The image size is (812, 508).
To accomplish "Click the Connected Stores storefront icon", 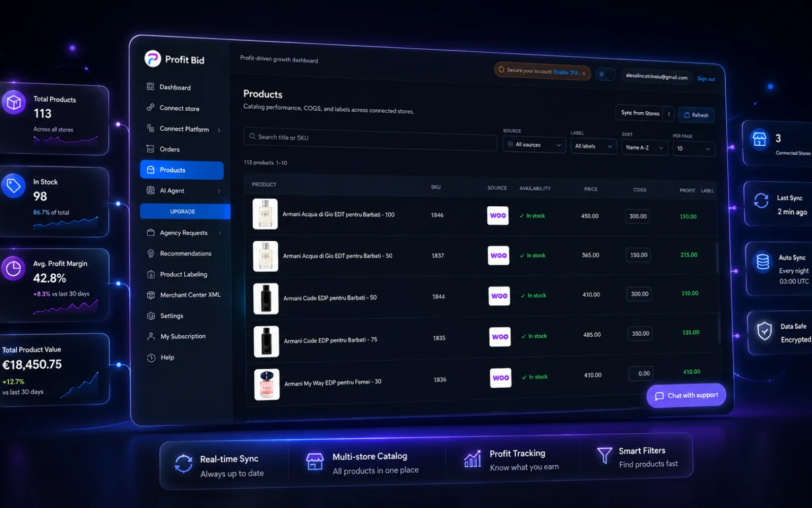I will (x=760, y=139).
